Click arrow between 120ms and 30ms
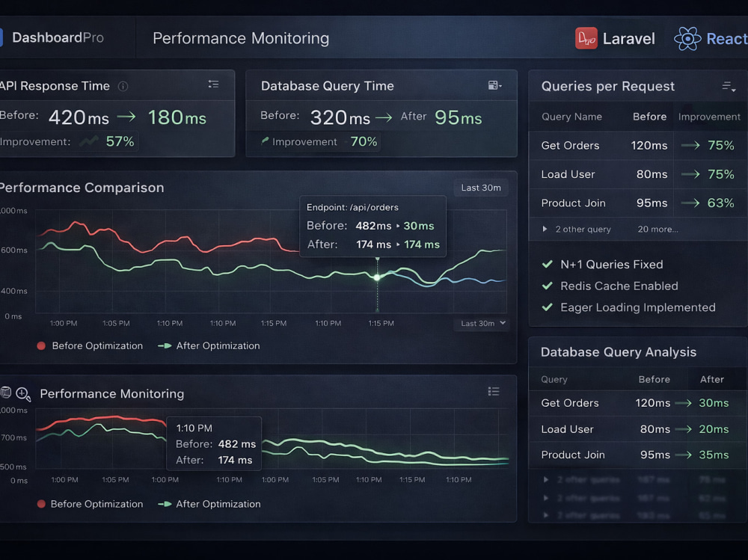The image size is (748, 560). pyautogui.click(x=684, y=403)
